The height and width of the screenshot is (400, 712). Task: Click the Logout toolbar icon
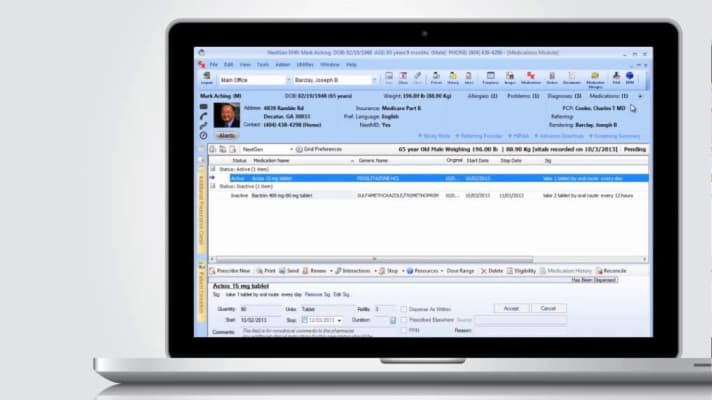206,77
